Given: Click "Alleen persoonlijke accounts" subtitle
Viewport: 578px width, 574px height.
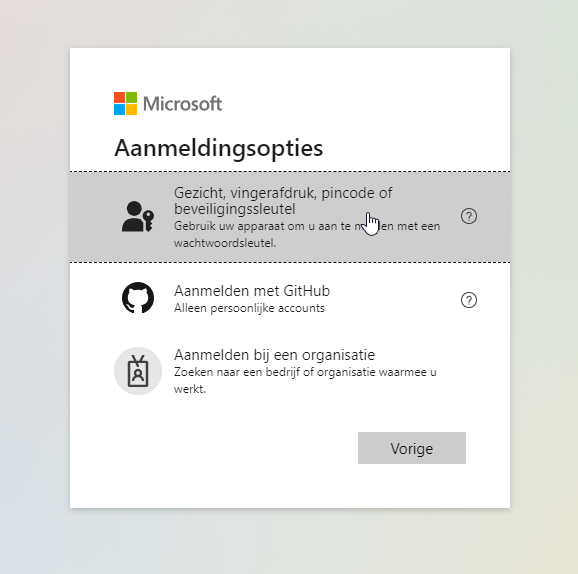Looking at the screenshot, I should click(249, 308).
